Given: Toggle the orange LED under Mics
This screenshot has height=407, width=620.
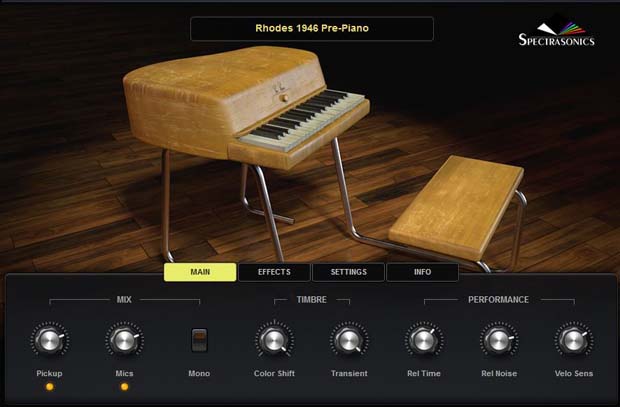Looking at the screenshot, I should coord(124,387).
